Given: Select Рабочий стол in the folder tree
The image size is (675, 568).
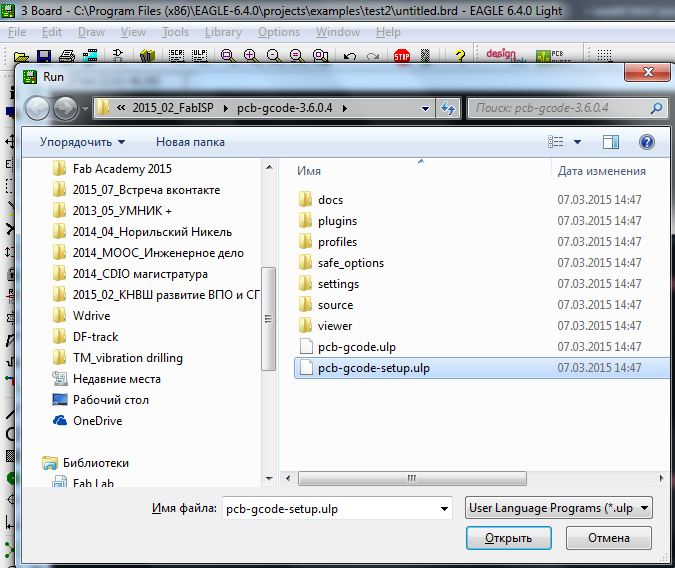Looking at the screenshot, I should 111,400.
